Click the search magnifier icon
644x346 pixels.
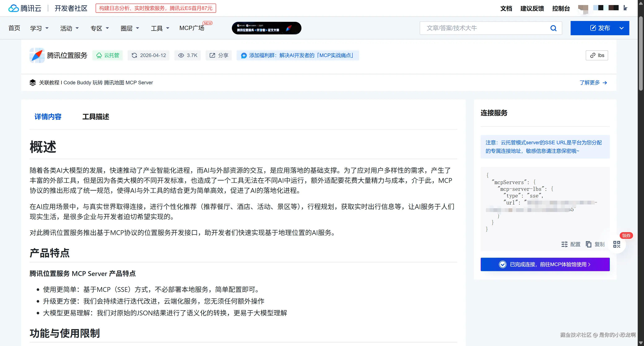553,28
